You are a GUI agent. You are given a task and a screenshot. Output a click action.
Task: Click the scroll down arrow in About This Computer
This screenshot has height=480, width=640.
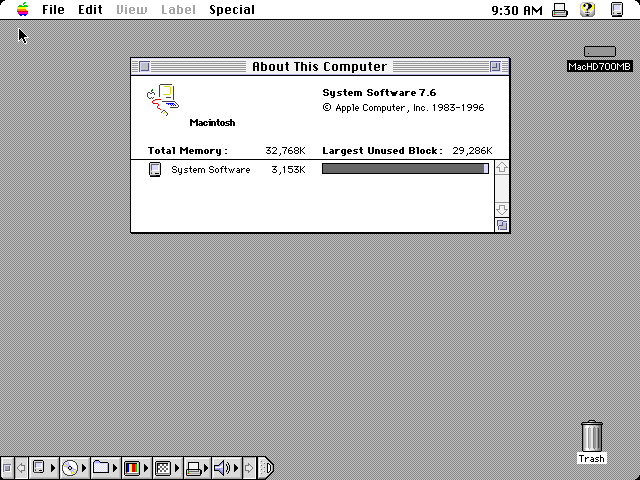tap(502, 210)
